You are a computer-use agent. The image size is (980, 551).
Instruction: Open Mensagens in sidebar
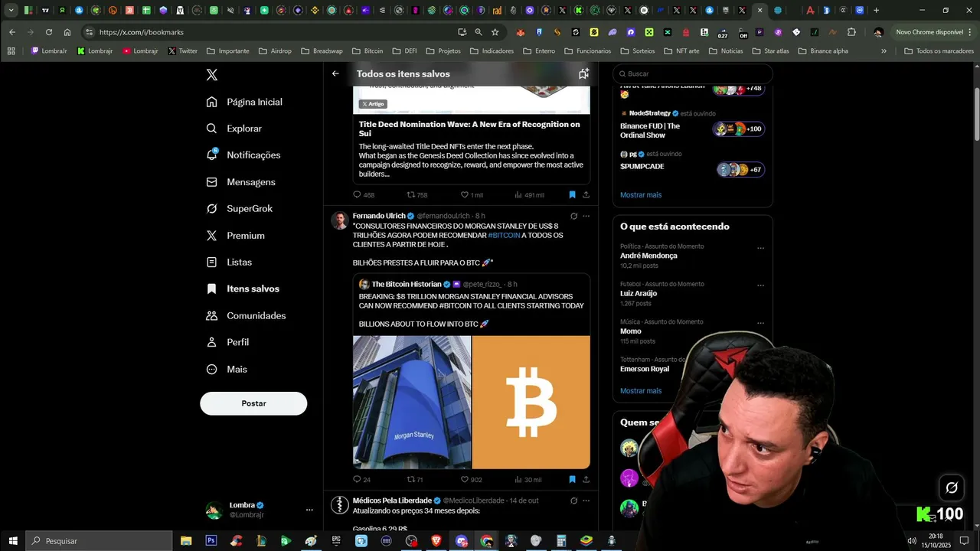[241, 182]
